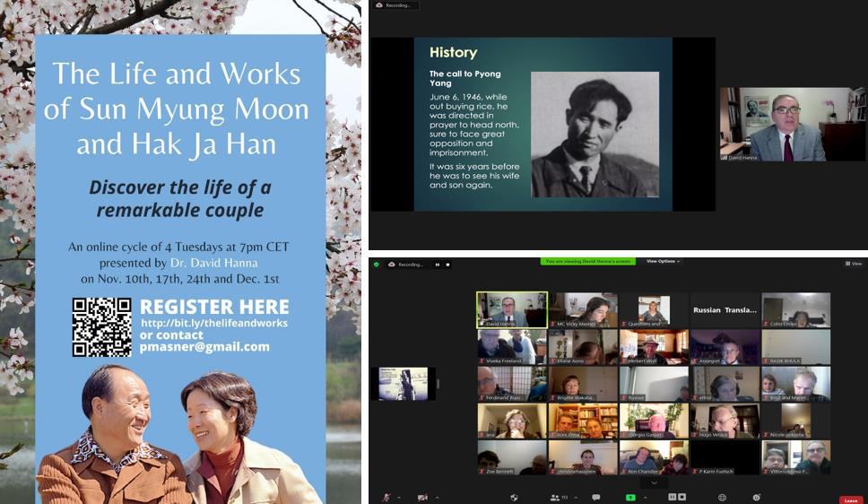Click the green encryption shield icon

pos(377,265)
